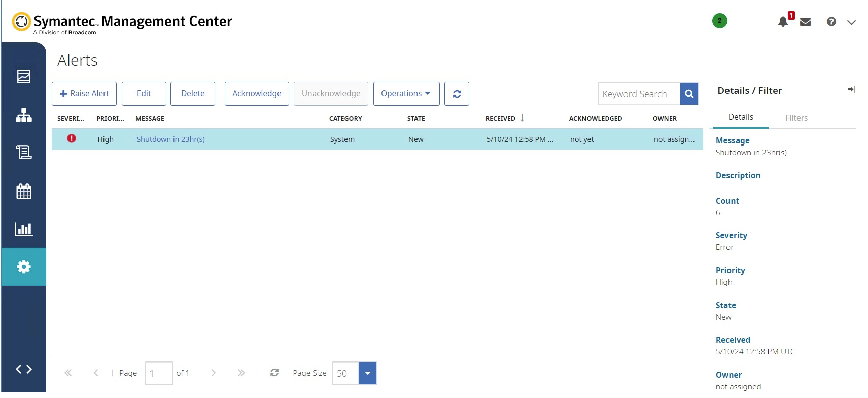Sort by the Acknowledged column header
Screen dimensions: 868x398
596,119
